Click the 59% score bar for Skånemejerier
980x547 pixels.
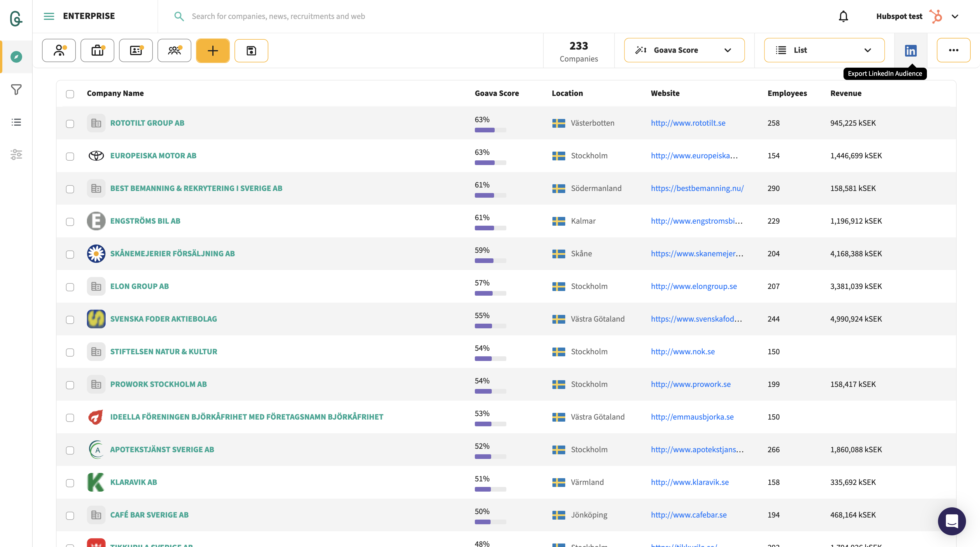[490, 261]
